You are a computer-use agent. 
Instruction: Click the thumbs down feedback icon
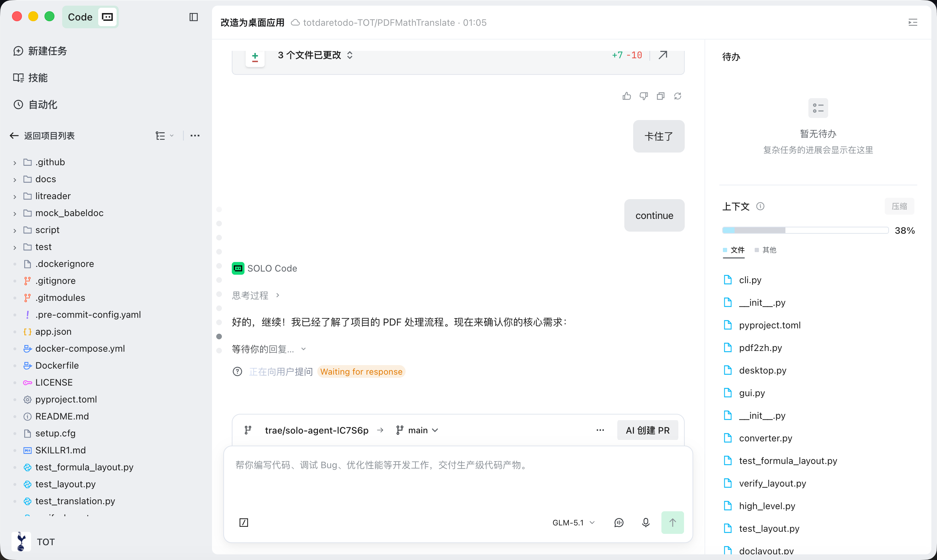coord(644,96)
